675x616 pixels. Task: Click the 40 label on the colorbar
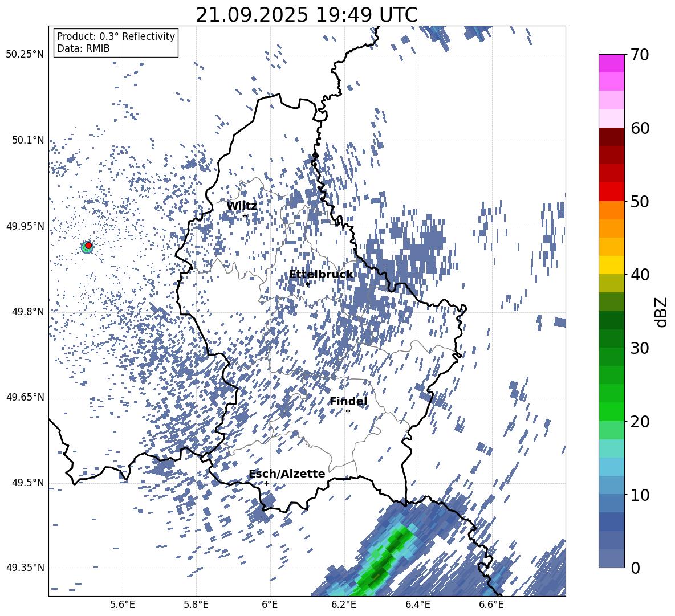point(640,275)
